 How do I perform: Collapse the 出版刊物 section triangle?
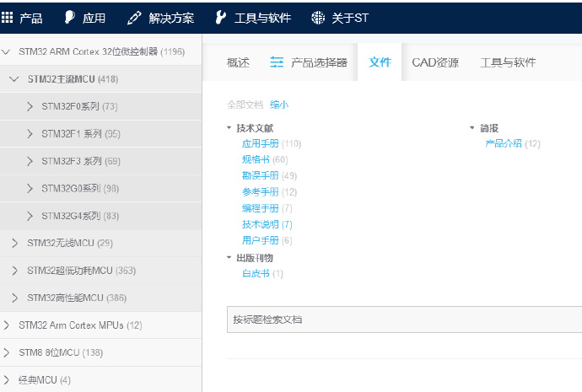(229, 257)
